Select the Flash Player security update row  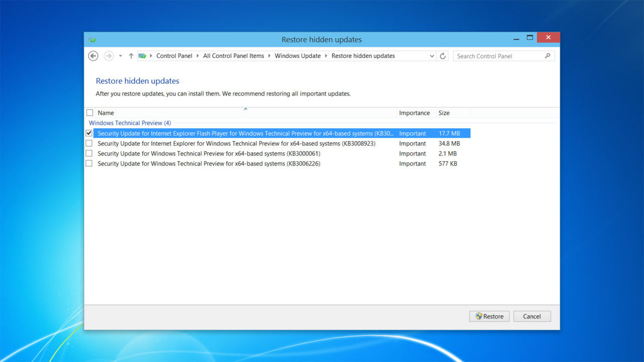click(282, 133)
